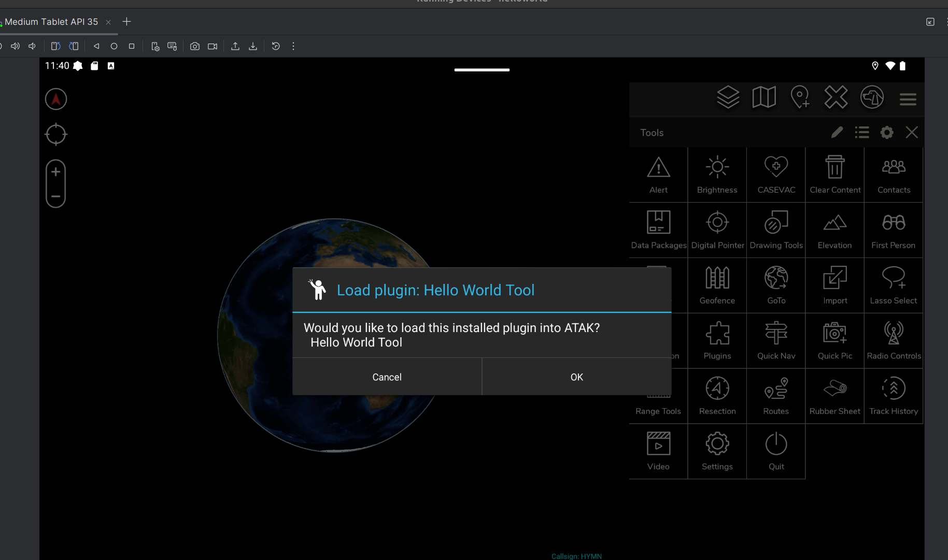Select the Rubber Sheet tool
This screenshot has height=560, width=948.
(x=834, y=396)
